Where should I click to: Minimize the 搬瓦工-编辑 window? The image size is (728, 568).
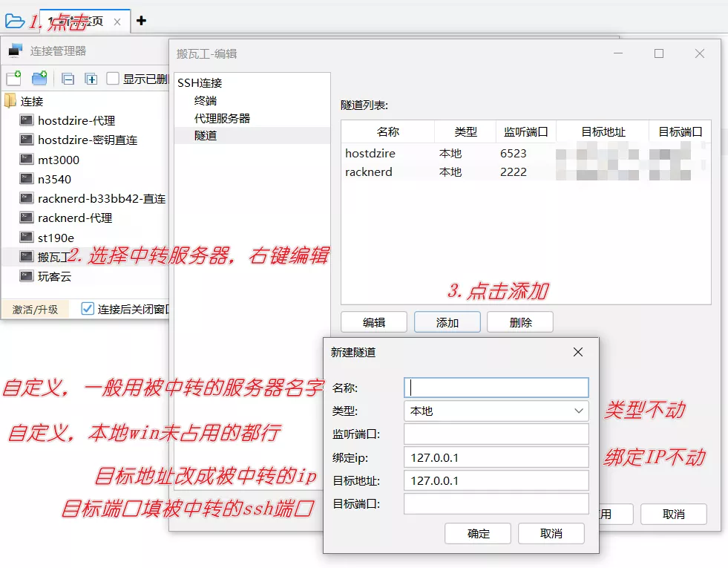618,53
